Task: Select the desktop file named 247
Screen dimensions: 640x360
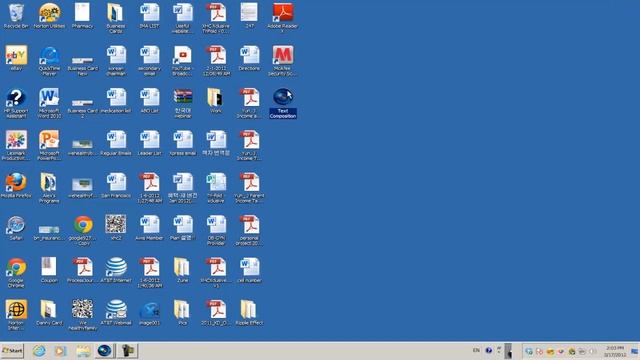Action: coord(249,16)
